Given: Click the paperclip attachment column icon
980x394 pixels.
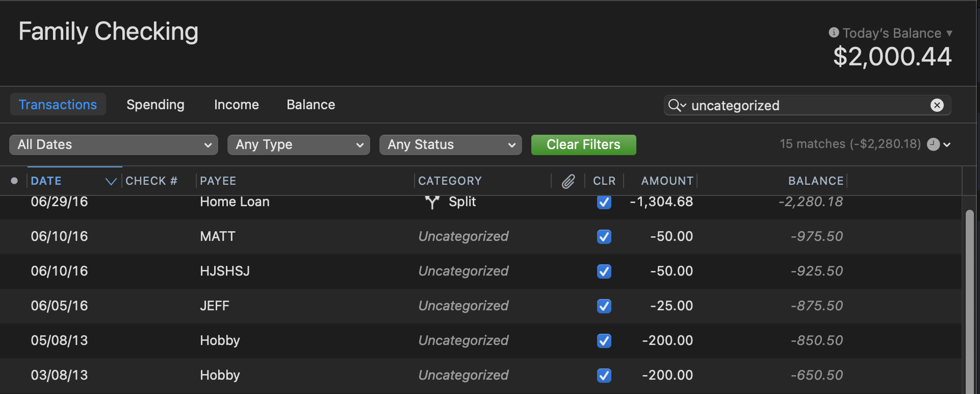Looking at the screenshot, I should point(568,181).
